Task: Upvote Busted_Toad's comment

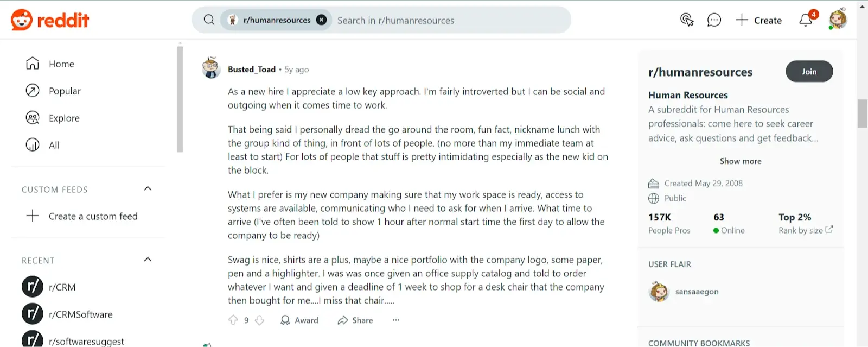Action: (x=233, y=320)
